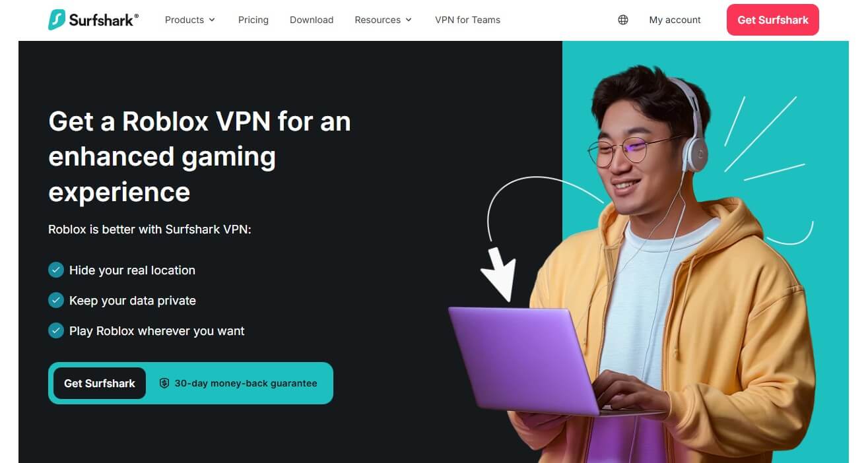Click the checkmark icon next to Keep your data private
Image resolution: width=868 pixels, height=463 pixels.
tap(56, 300)
